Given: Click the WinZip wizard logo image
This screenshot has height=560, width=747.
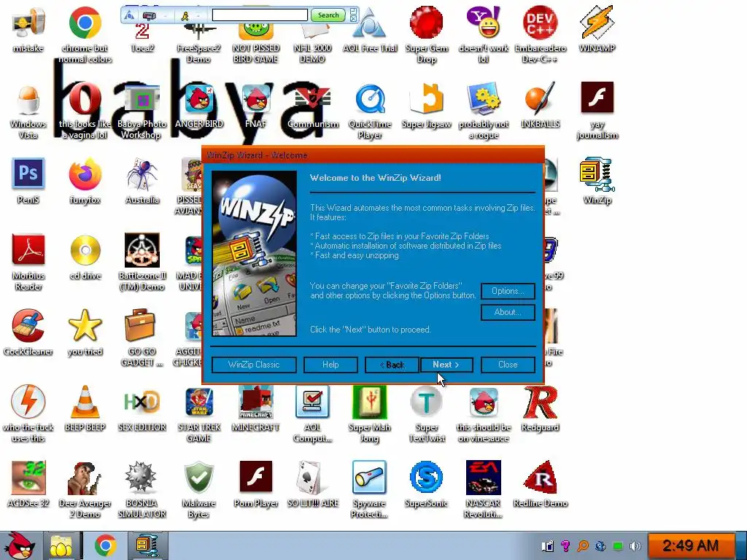Looking at the screenshot, I should tap(254, 253).
